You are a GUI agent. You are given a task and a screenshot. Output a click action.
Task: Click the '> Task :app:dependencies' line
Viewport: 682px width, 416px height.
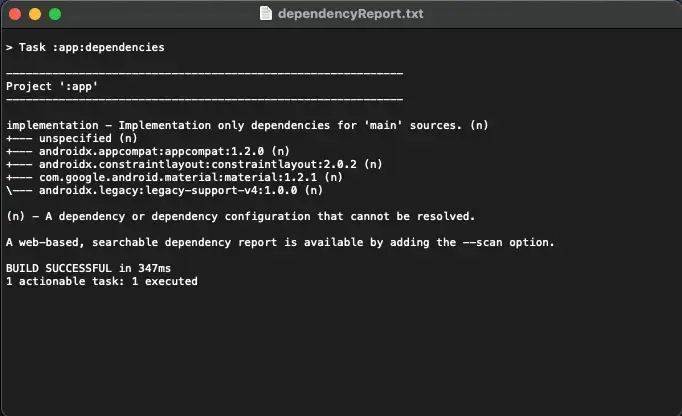85,47
